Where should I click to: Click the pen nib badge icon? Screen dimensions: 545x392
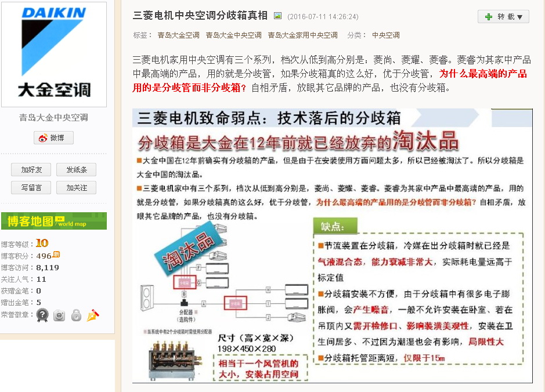93,315
